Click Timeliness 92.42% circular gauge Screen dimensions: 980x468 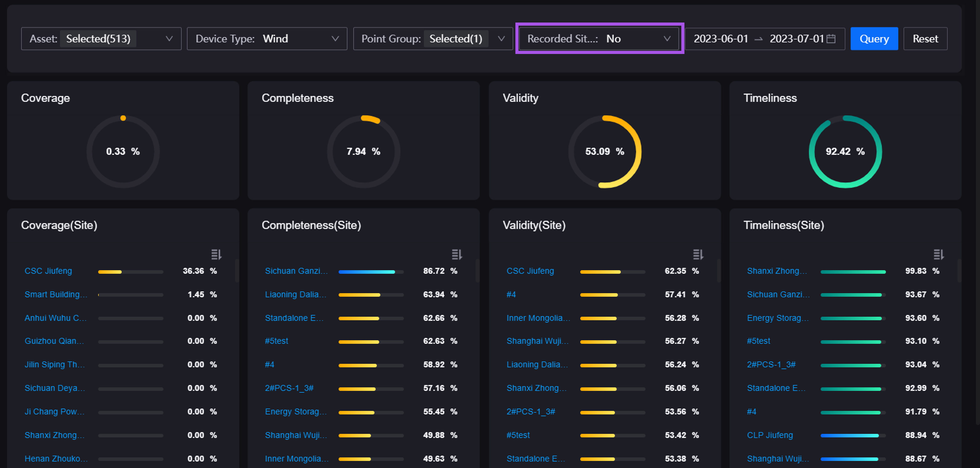coord(845,152)
